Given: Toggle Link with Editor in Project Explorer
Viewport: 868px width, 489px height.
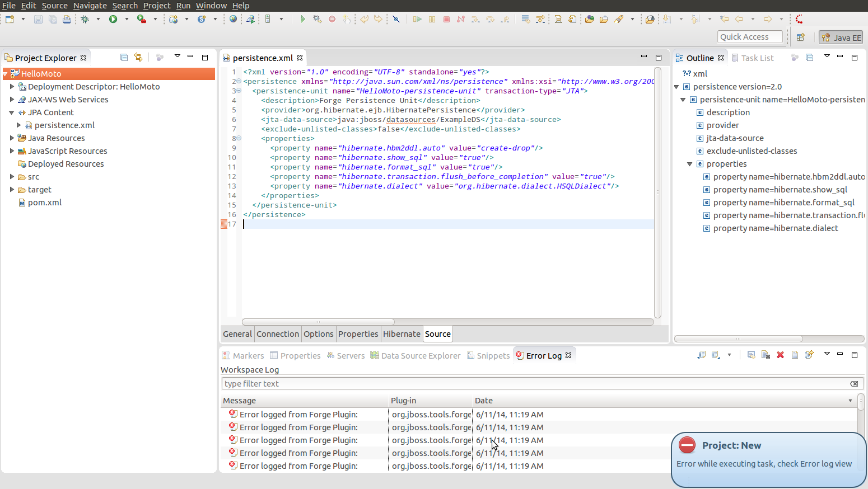Looking at the screenshot, I should coord(138,58).
